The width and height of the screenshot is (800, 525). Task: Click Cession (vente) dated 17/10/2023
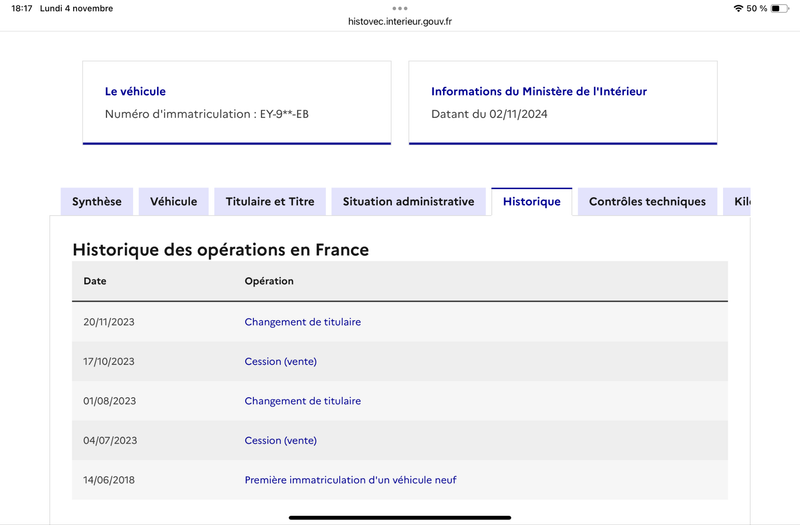[281, 361]
